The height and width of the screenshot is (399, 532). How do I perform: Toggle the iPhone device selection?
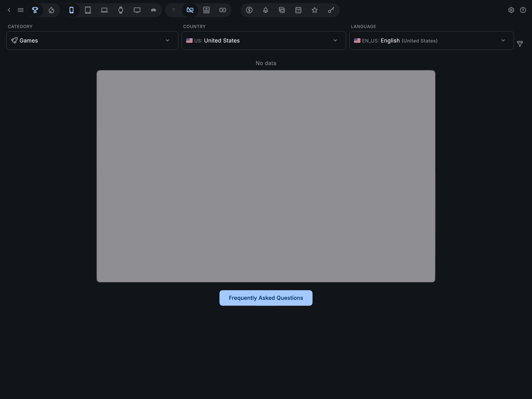click(x=71, y=10)
